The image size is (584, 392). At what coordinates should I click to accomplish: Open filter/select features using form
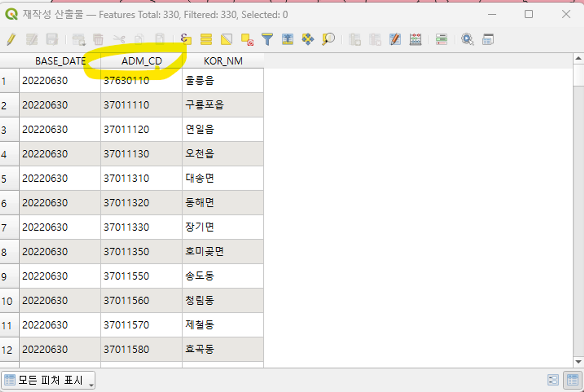(x=267, y=39)
